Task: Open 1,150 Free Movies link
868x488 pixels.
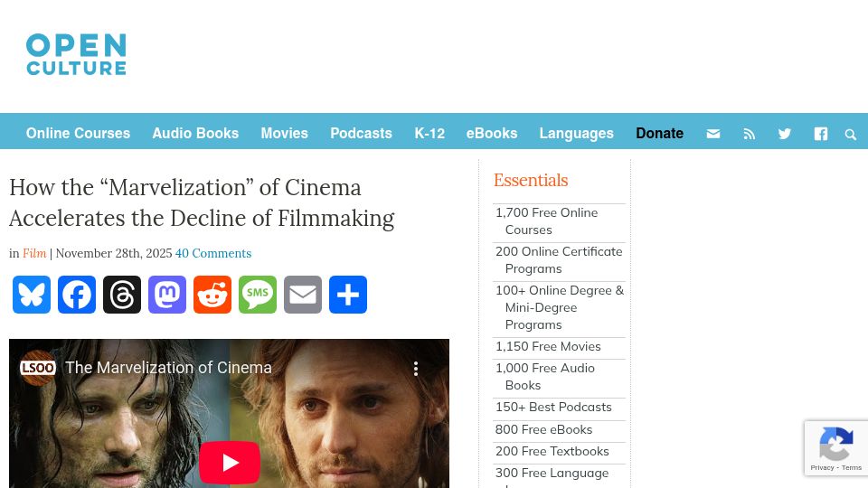Action: 548,346
